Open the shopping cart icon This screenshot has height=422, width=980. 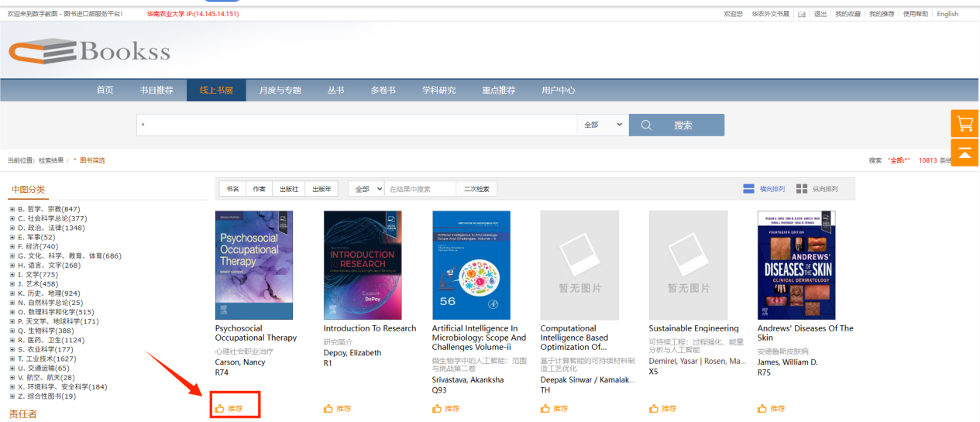pos(965,124)
